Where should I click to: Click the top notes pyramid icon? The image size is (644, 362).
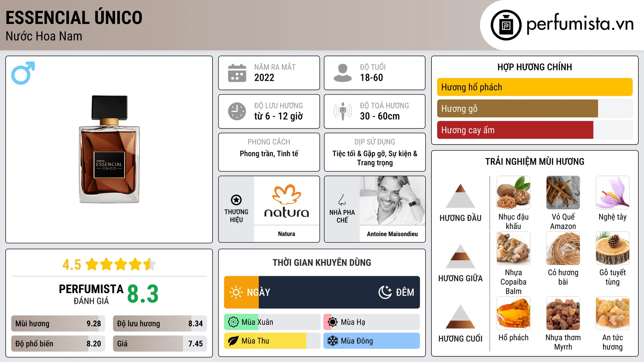pos(460,196)
